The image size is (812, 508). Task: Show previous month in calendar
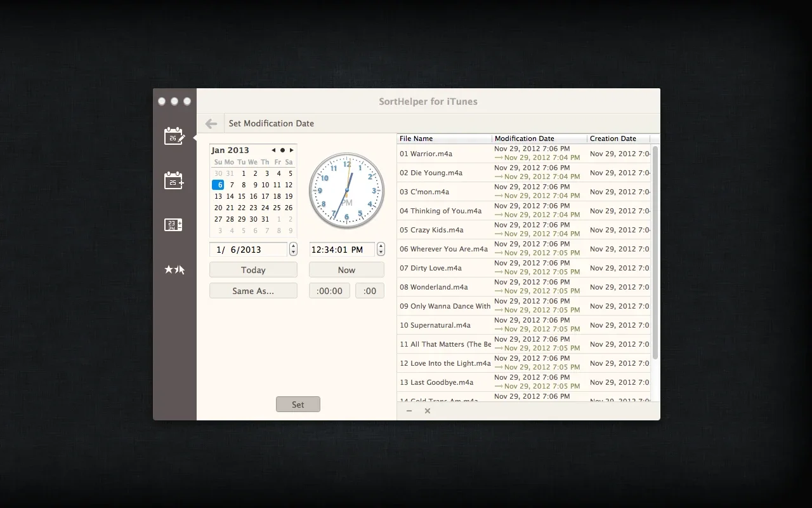pyautogui.click(x=273, y=150)
